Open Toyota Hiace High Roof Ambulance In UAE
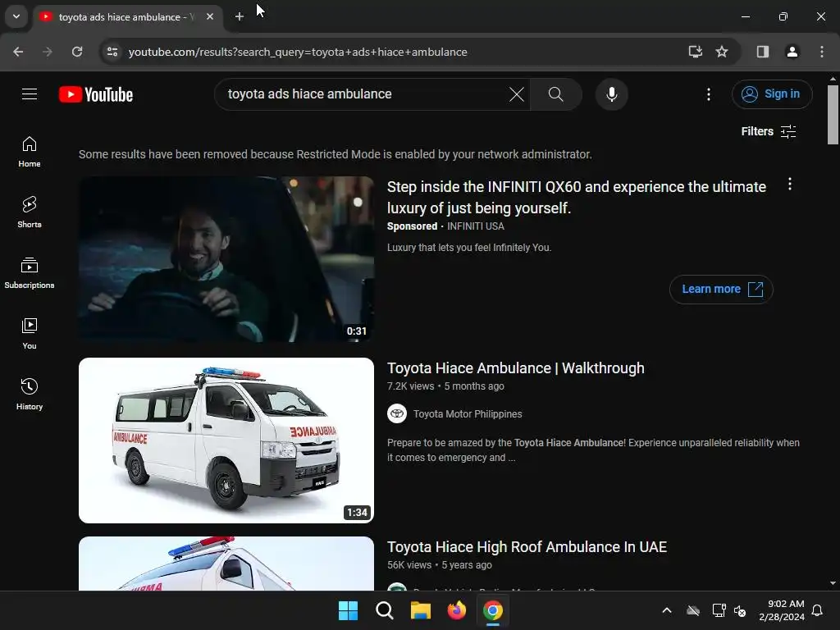Screen dimensions: 840x630 coord(527,547)
